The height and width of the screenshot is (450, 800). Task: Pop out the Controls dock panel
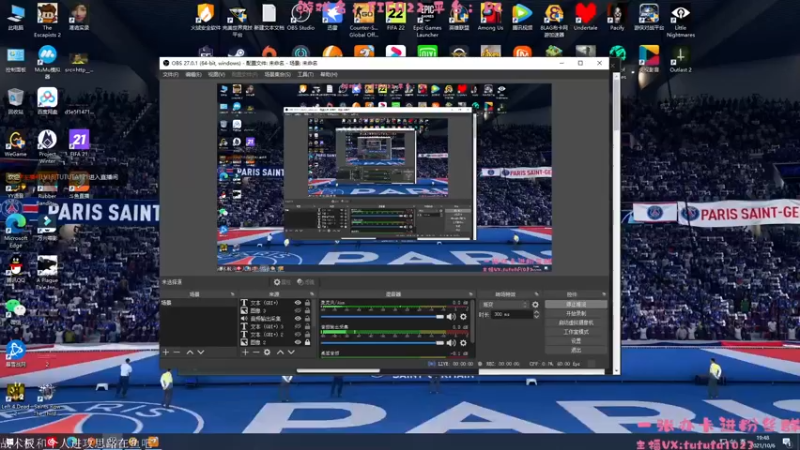coord(604,294)
